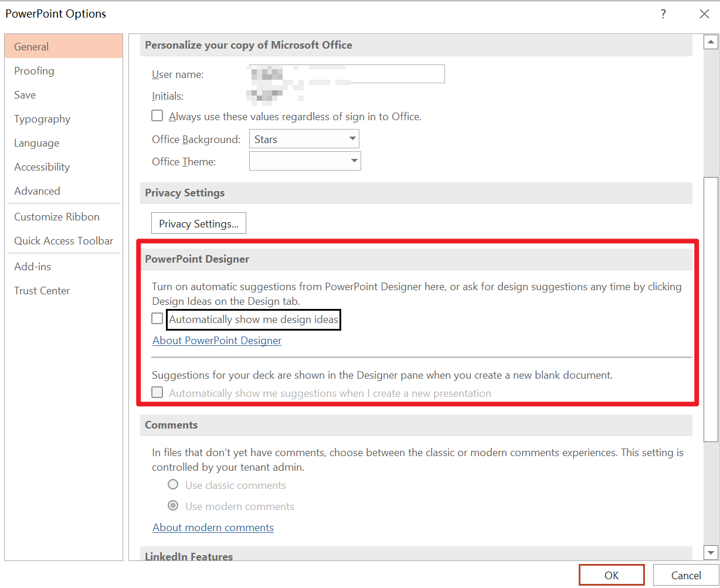Open the Privacy Settings dialog
Viewport: 720px width, 588px height.
(x=198, y=223)
